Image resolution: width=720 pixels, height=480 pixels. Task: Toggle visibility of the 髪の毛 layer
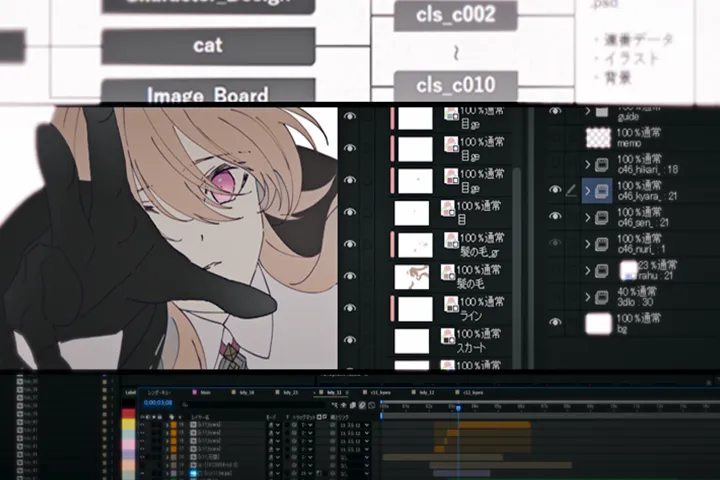[x=350, y=276]
